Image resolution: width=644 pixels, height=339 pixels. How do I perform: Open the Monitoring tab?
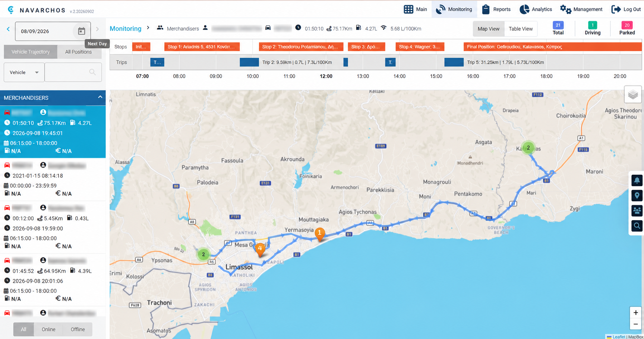[x=454, y=9]
